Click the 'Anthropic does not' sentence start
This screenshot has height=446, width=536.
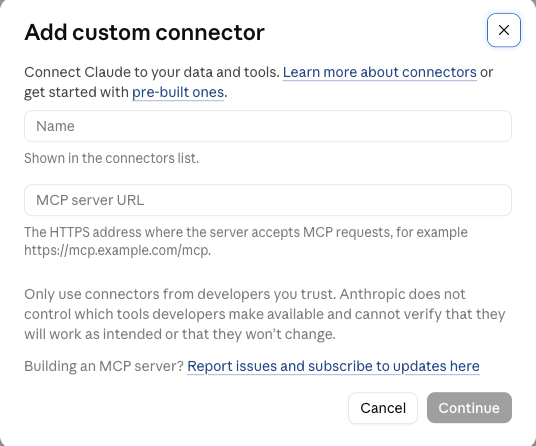tap(402, 294)
